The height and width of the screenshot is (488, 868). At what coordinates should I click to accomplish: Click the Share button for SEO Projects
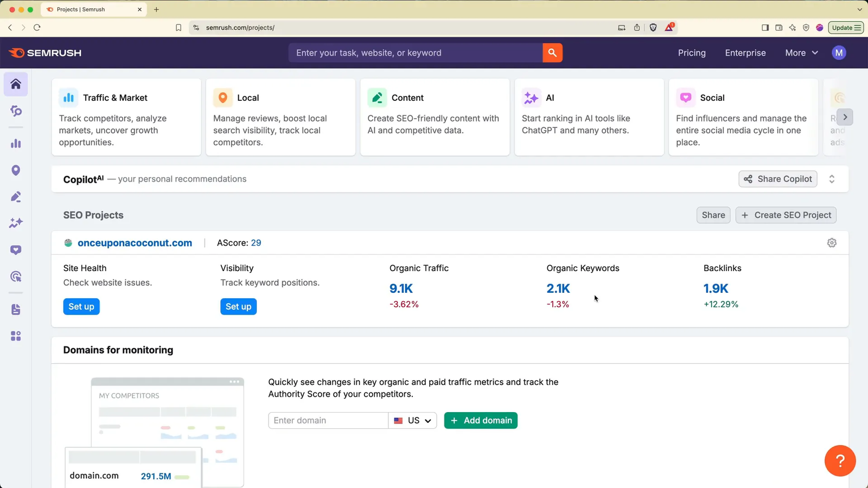click(x=713, y=215)
